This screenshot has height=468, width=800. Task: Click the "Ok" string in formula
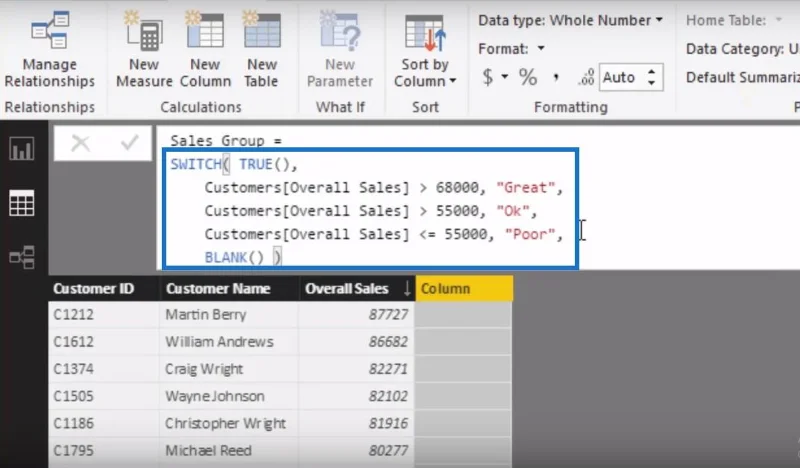(513, 211)
